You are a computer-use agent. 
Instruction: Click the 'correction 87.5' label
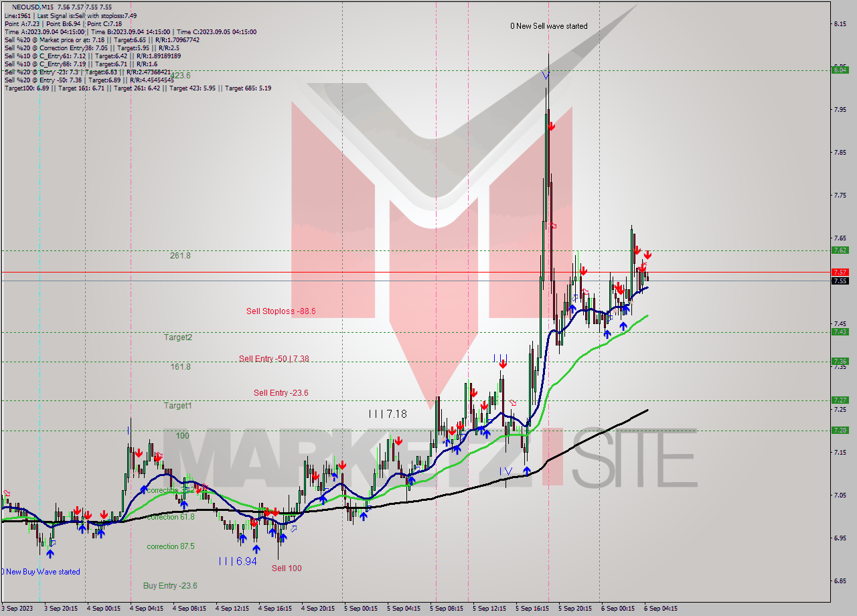coord(171,546)
